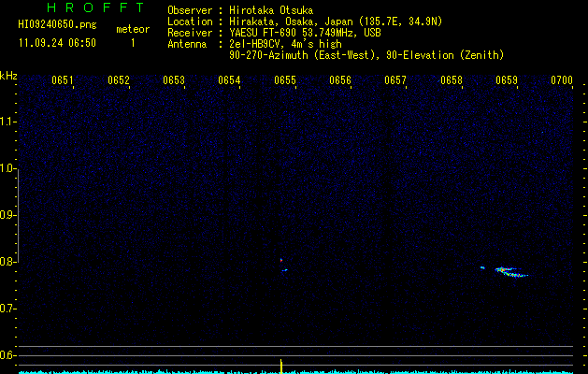Click the 0653 time marker
The image size is (588, 374).
pos(174,80)
